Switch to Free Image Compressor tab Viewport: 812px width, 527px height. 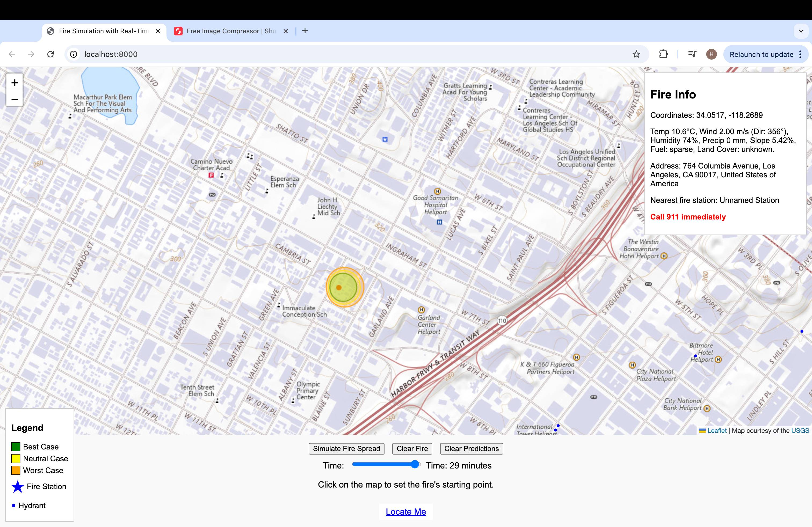[231, 31]
